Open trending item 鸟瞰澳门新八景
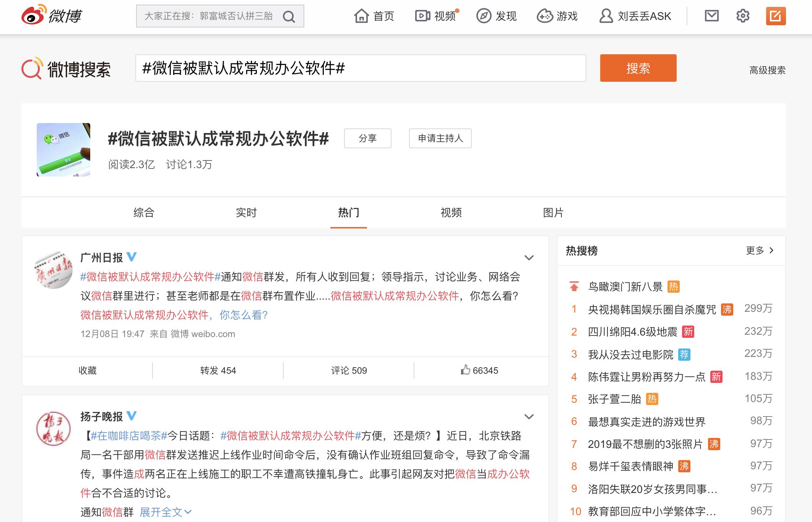The height and width of the screenshot is (522, 812). 625,287
